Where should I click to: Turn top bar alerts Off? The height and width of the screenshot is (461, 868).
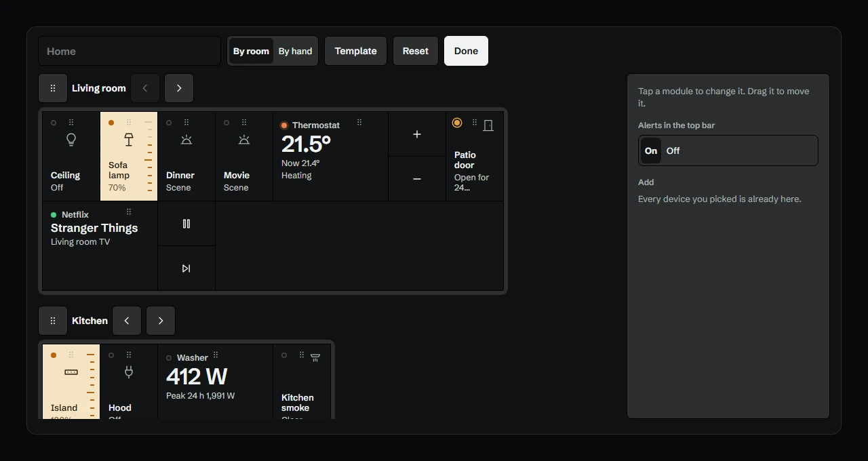pyautogui.click(x=673, y=151)
